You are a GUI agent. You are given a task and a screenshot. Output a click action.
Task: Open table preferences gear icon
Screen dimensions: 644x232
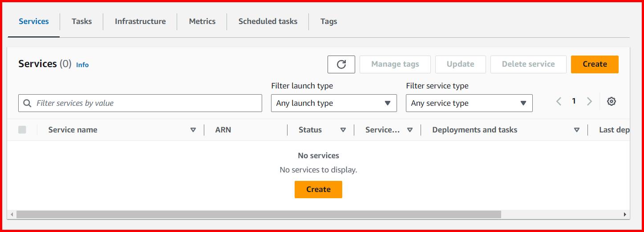pos(612,101)
